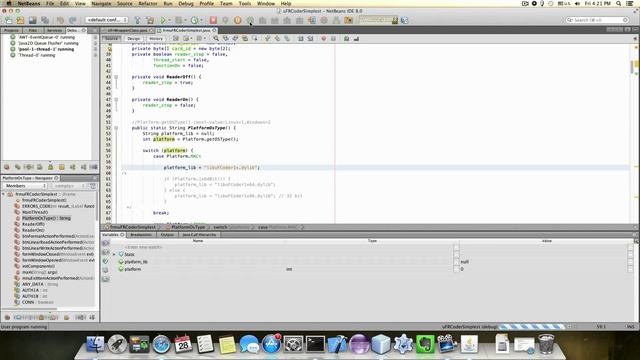Toggle Bookmark using editor toolbar icon
This screenshot has height=360, width=640.
tap(287, 38)
